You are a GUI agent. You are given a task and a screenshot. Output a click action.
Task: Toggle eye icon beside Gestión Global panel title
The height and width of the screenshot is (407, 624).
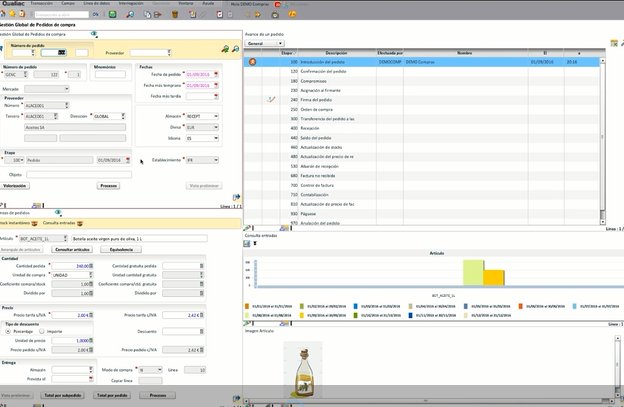pyautogui.click(x=94, y=34)
